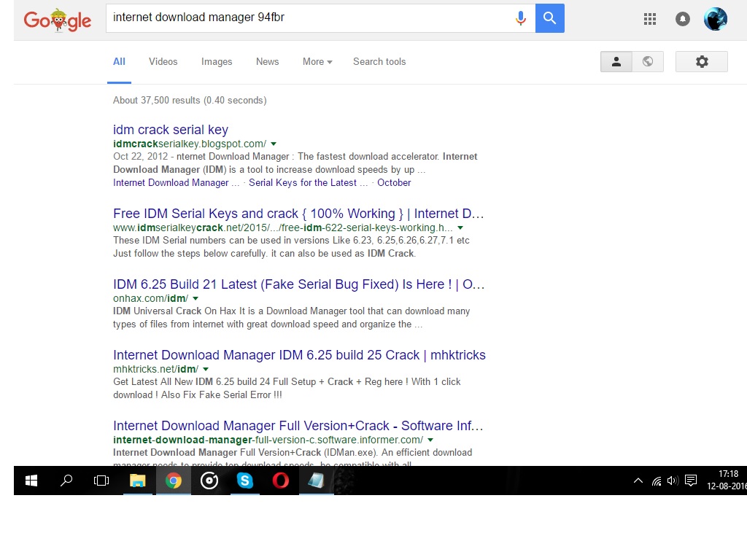Click the Google doodle logo
The width and height of the screenshot is (747, 560).
[x=57, y=20]
